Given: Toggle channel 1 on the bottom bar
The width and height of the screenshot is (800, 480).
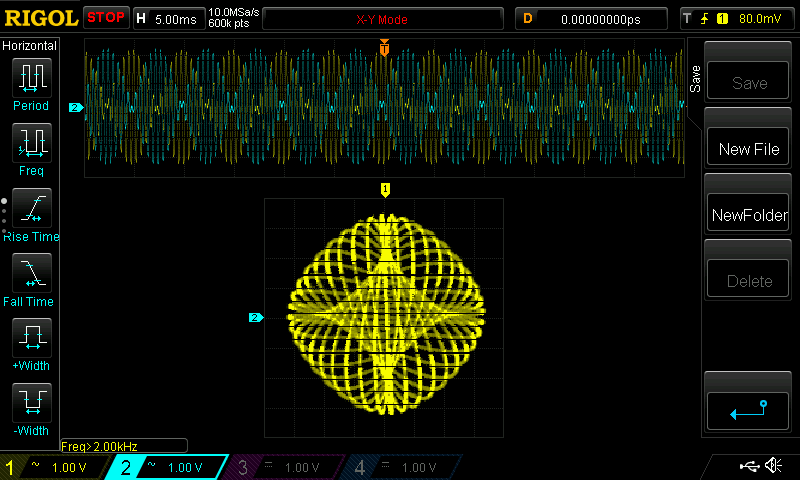Looking at the screenshot, I should point(55,467).
